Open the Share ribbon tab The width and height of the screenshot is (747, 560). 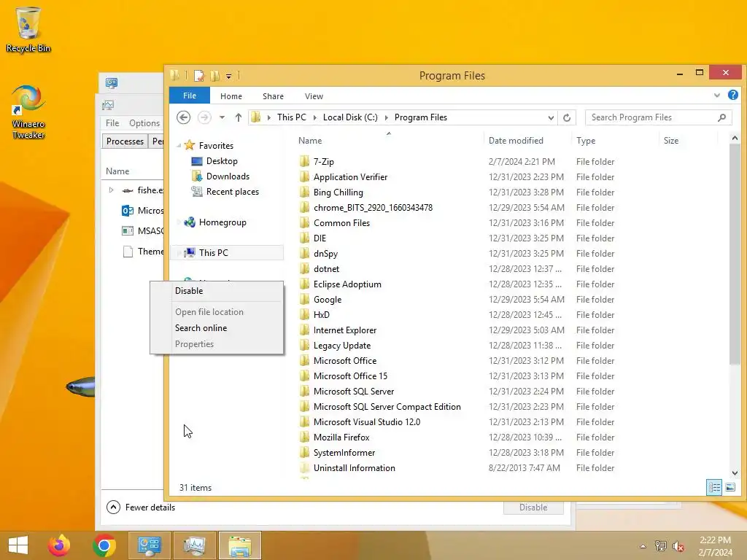pyautogui.click(x=273, y=96)
